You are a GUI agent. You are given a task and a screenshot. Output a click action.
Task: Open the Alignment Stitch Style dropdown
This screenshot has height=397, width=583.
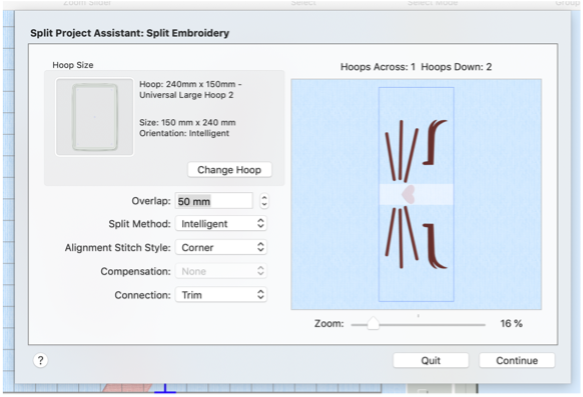tap(221, 247)
